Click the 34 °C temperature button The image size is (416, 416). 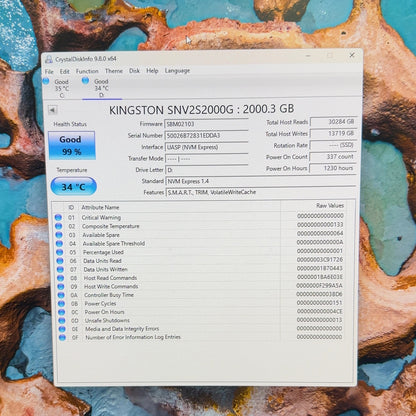(x=74, y=187)
